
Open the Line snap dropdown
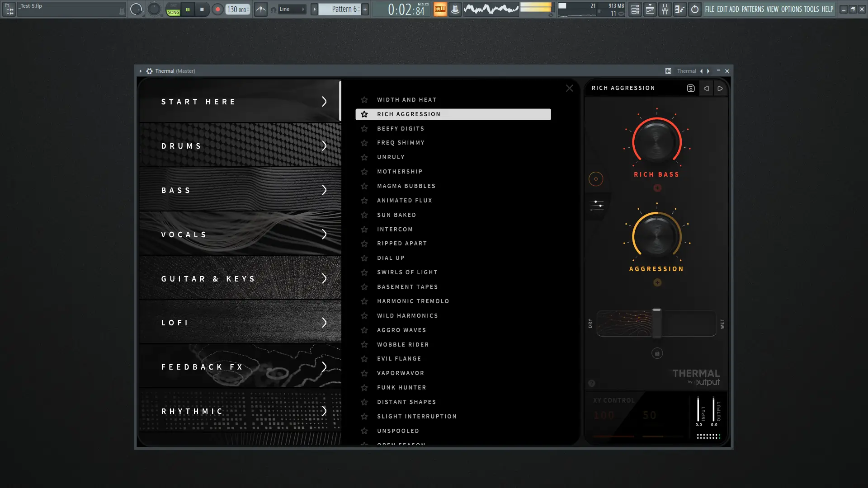pos(292,9)
